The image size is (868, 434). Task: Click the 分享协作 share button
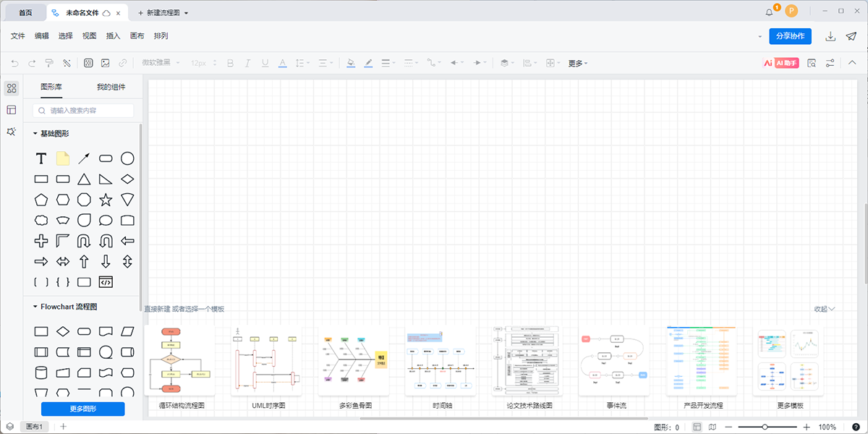point(790,35)
